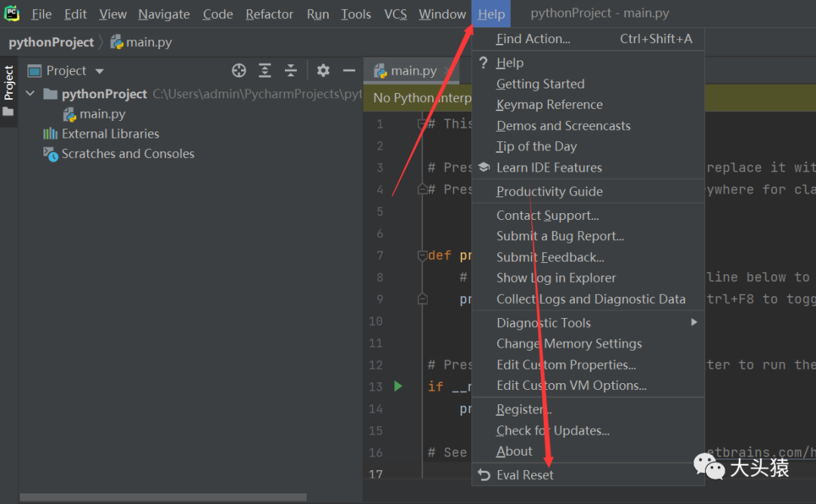Open Keymap Reference
The width and height of the screenshot is (816, 504).
tap(588, 104)
